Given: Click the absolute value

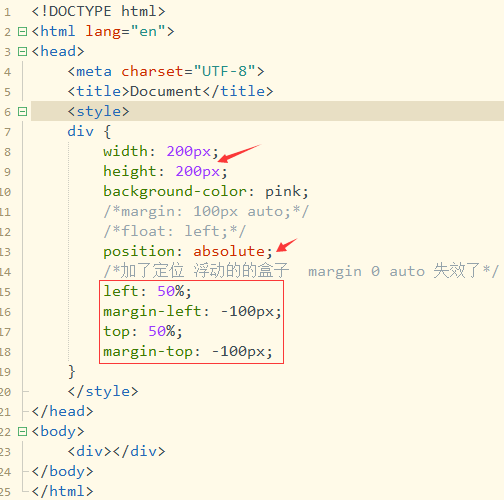Looking at the screenshot, I should (x=229, y=252).
